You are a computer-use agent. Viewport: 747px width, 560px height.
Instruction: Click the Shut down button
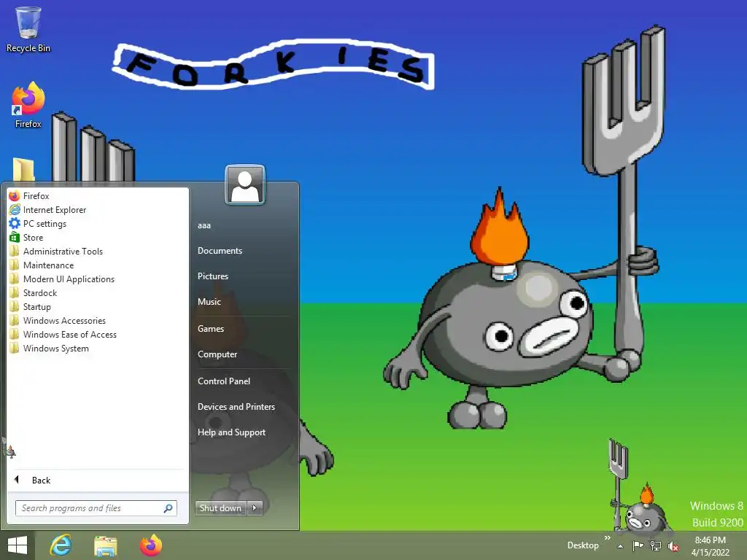pos(221,508)
